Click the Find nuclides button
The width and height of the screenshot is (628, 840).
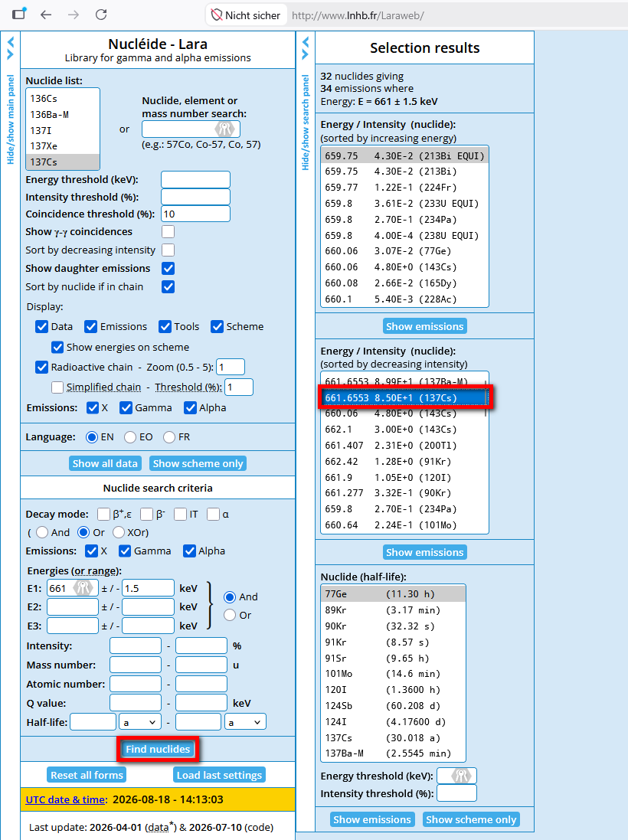pyautogui.click(x=158, y=749)
